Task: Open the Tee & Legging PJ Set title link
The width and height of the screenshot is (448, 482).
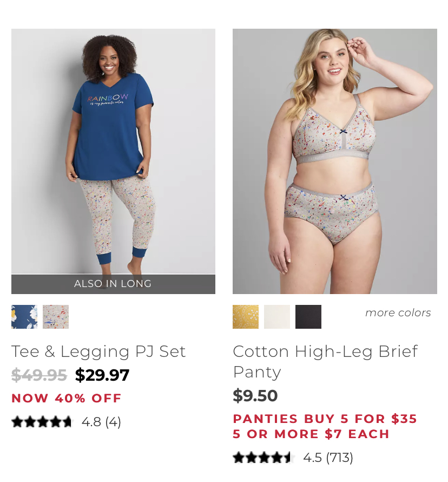Action: click(98, 351)
